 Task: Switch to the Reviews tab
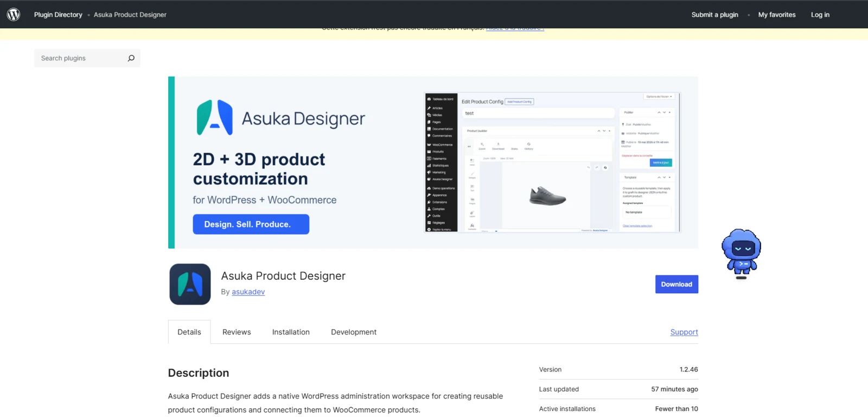point(237,332)
